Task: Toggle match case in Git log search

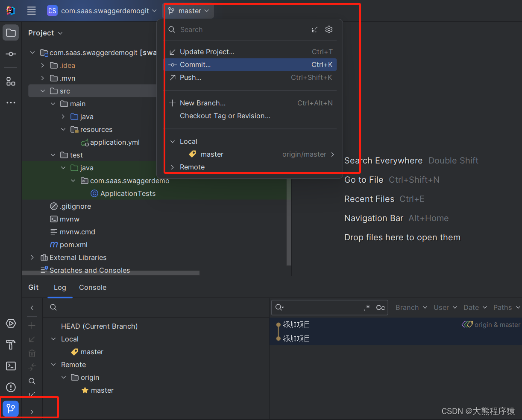Action: click(x=380, y=307)
